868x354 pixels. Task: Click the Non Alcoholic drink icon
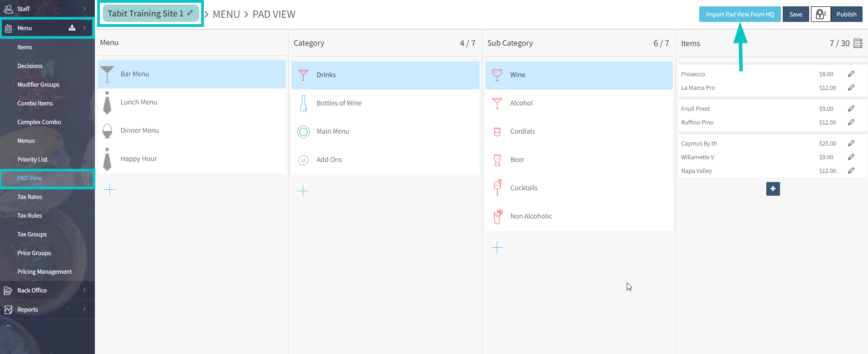498,216
